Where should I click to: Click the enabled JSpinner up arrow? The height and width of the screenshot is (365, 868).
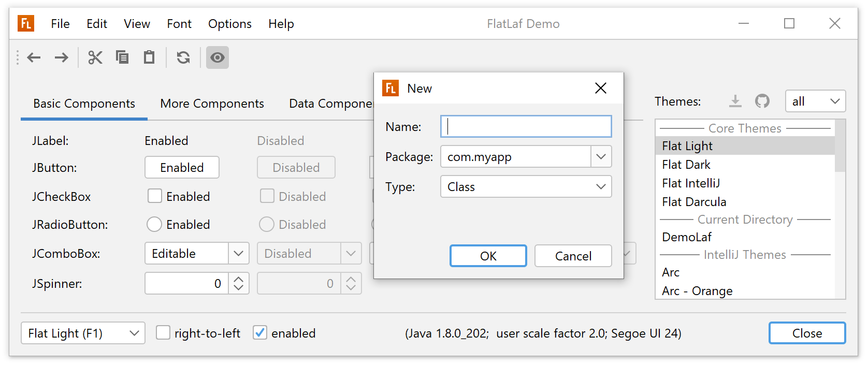(x=239, y=278)
